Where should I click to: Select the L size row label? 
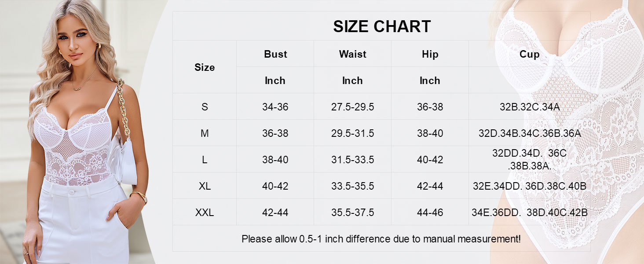205,160
